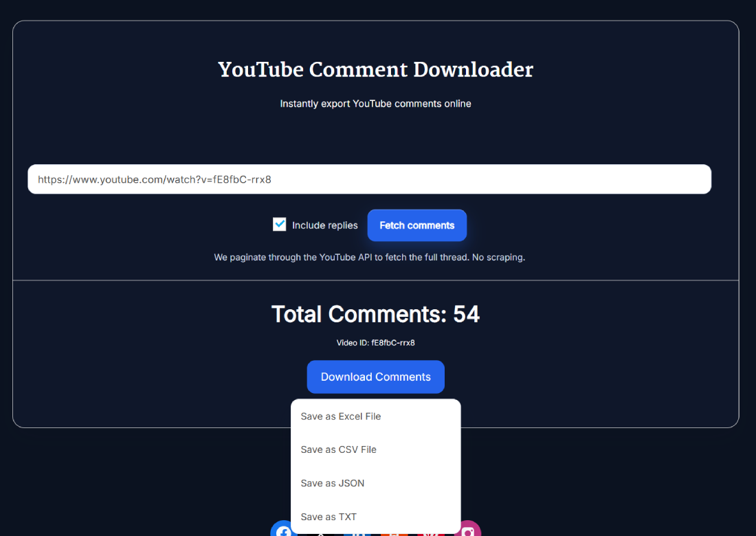Choose Save as CSV File
Viewport: 756px width, 536px height.
pyautogui.click(x=375, y=449)
